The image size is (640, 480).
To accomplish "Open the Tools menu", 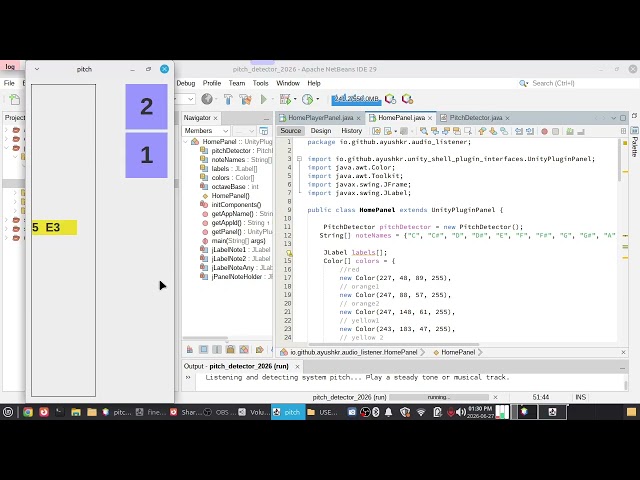I will coord(260,83).
